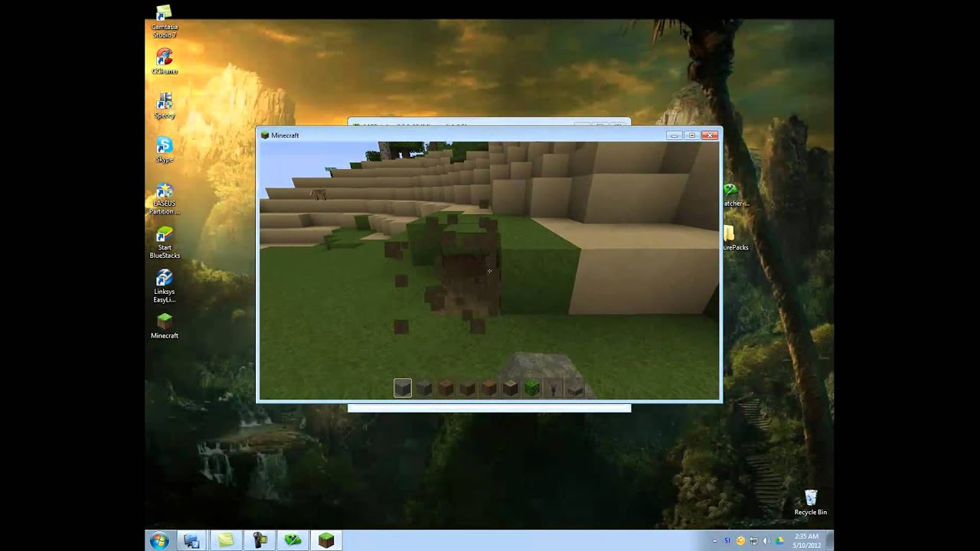Image resolution: width=980 pixels, height=551 pixels.
Task: Open Camtasia Studio 7 desktop shortcut
Action: tap(164, 22)
